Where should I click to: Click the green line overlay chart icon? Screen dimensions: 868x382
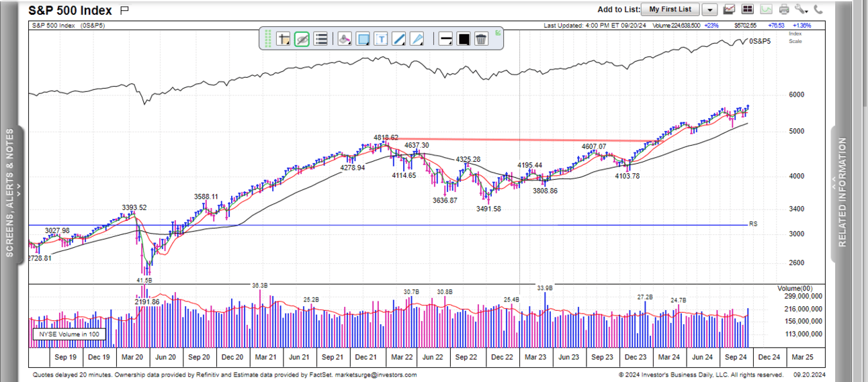point(767,9)
